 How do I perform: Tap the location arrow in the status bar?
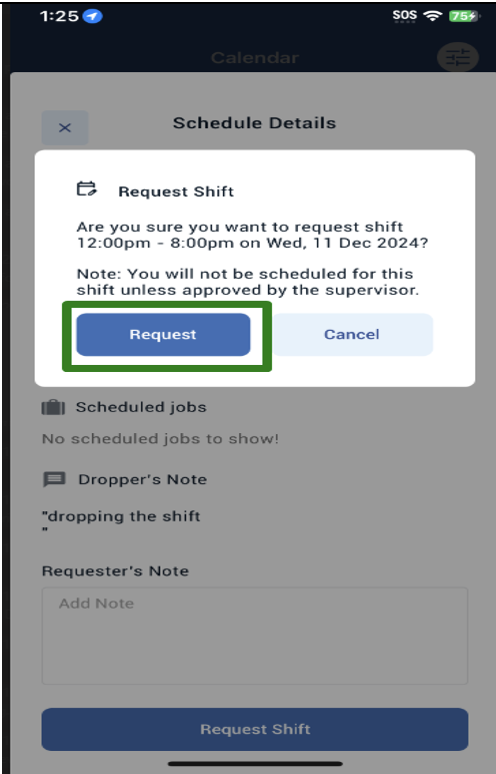92,16
